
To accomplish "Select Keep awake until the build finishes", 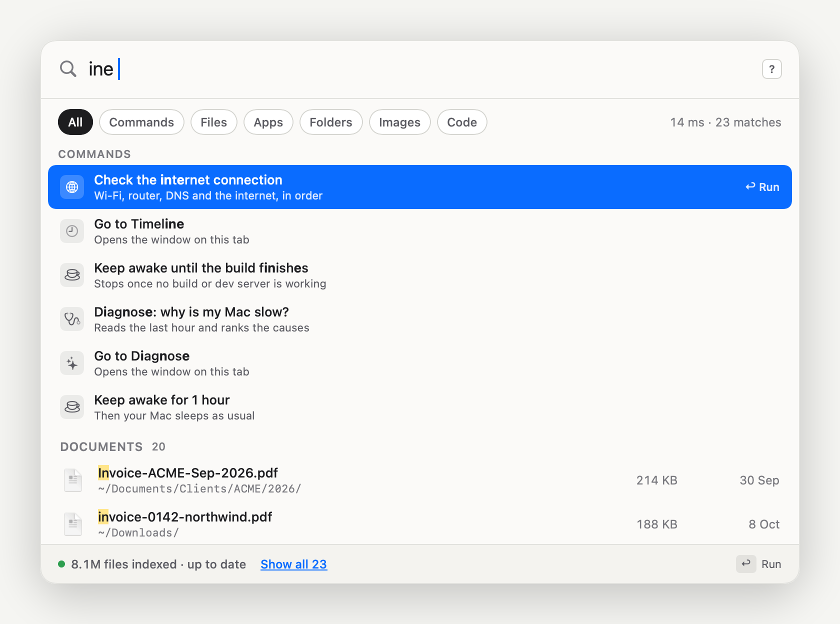I will pos(420,275).
